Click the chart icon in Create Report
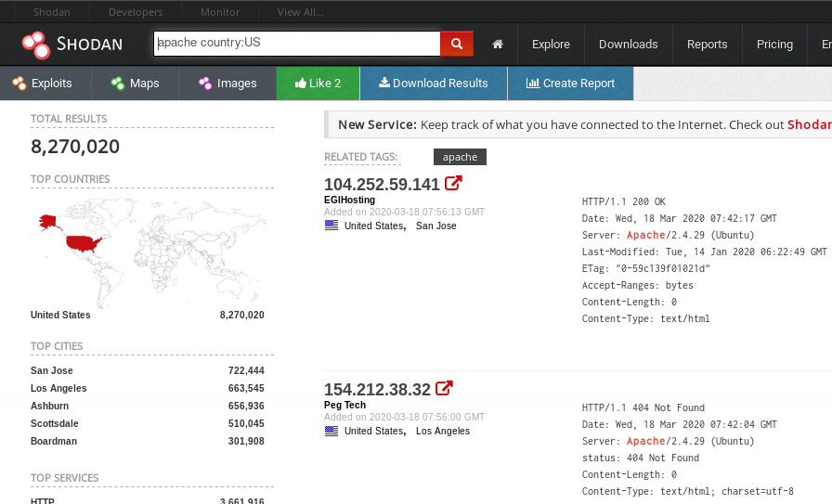Screen dimensions: 832x504 tap(532, 83)
